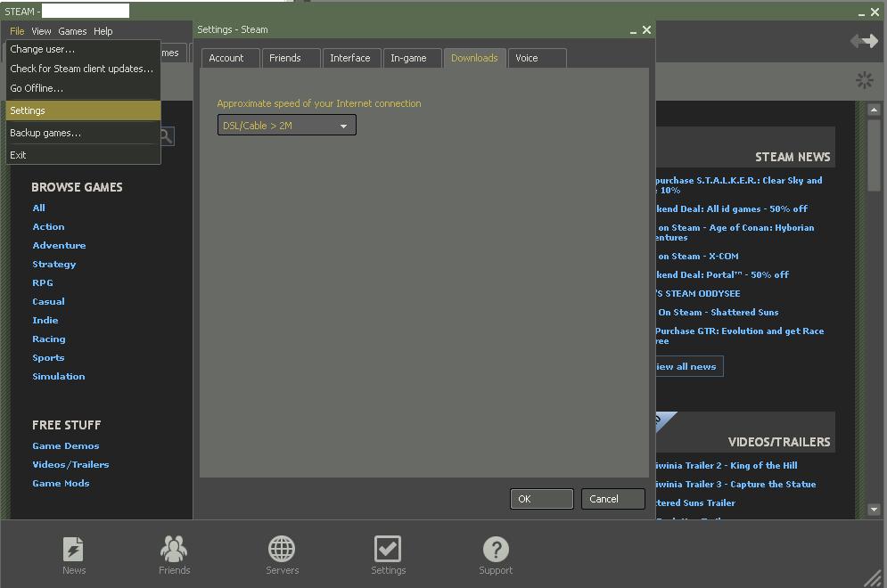Switch to the Voice tab
This screenshot has width=887, height=588.
pyautogui.click(x=538, y=58)
